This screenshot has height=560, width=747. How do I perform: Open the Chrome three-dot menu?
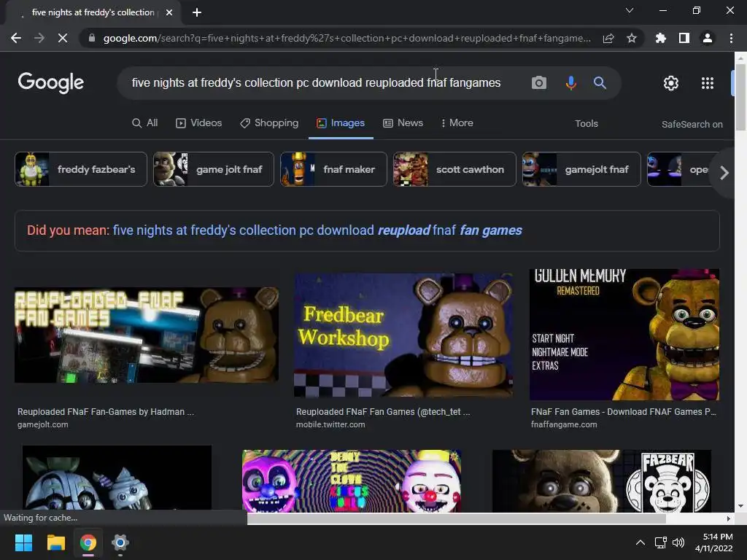pos(731,38)
